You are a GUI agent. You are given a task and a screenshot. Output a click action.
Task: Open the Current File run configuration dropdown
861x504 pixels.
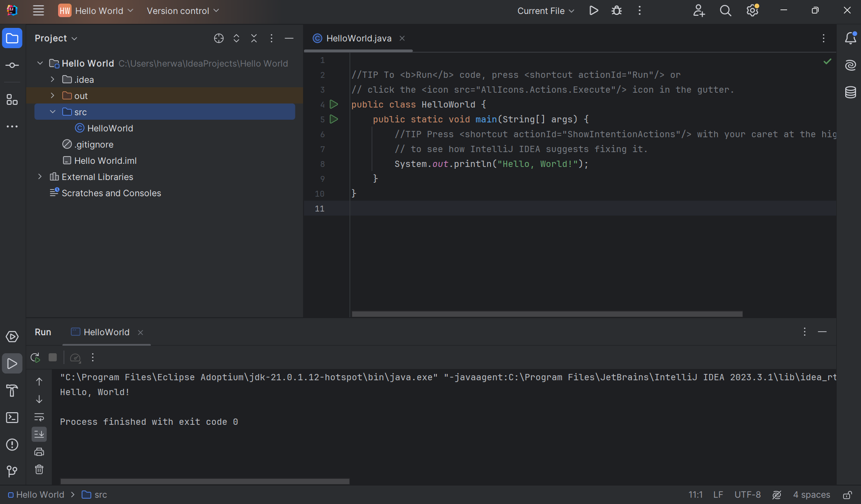pos(545,11)
